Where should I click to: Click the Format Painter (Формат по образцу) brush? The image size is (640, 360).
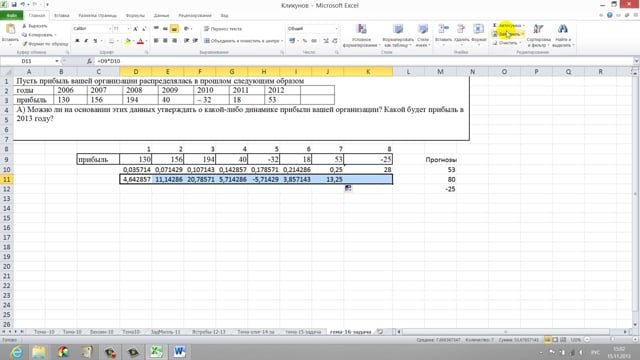(x=45, y=44)
